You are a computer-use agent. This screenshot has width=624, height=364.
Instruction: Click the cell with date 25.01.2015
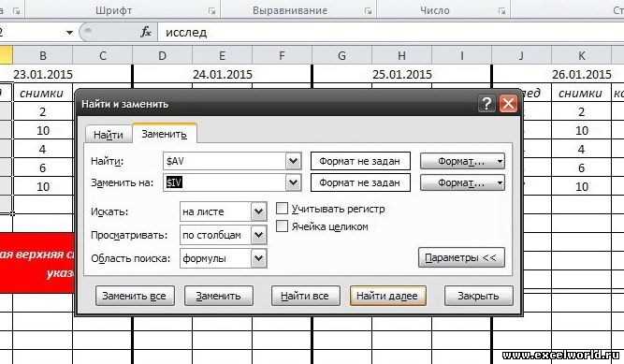pos(402,74)
